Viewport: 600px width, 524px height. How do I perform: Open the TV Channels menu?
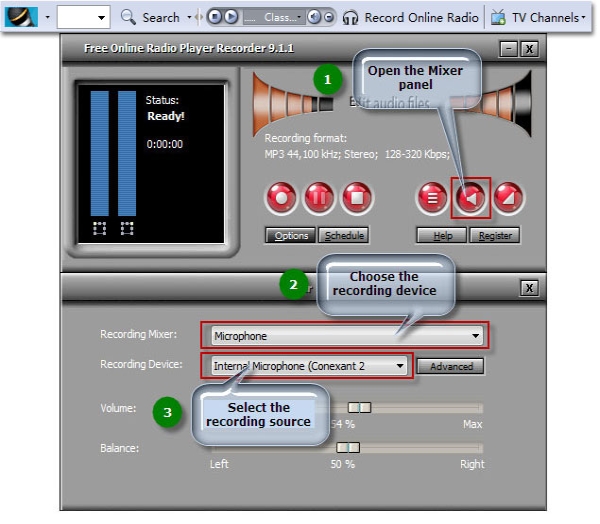[548, 18]
